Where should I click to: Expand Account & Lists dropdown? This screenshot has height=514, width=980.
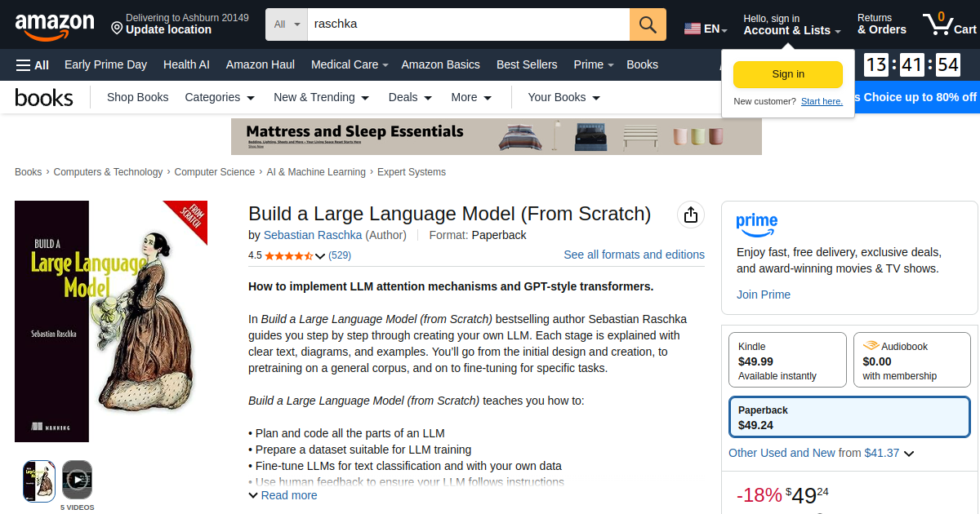792,24
